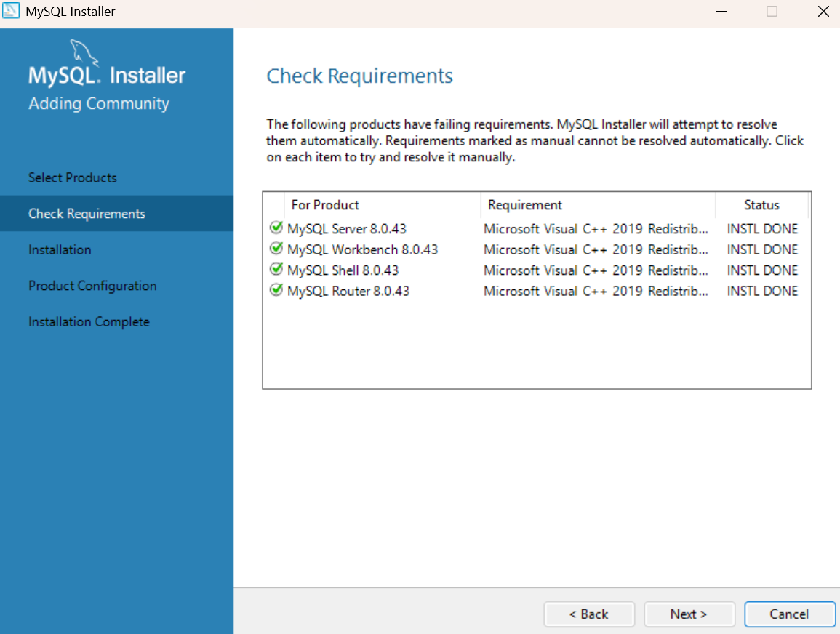Go to the Select Products step
Screen dimensions: 840x634
[72, 178]
